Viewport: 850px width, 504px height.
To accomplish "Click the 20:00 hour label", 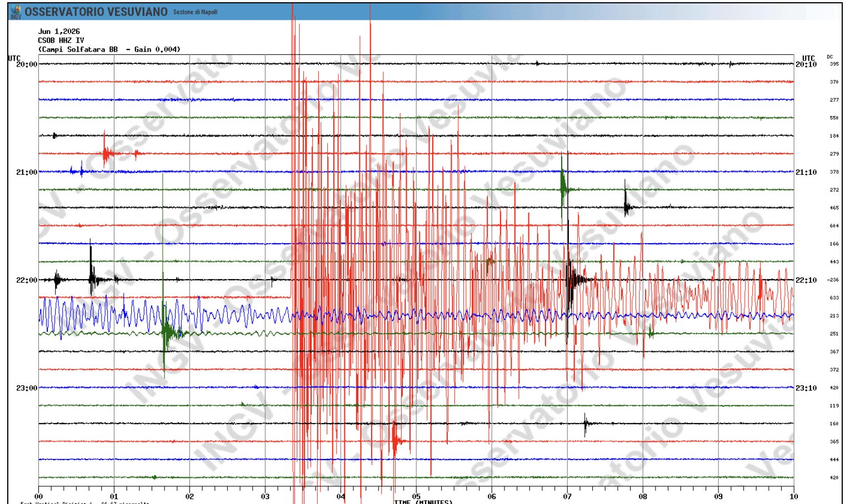I will 27,64.
